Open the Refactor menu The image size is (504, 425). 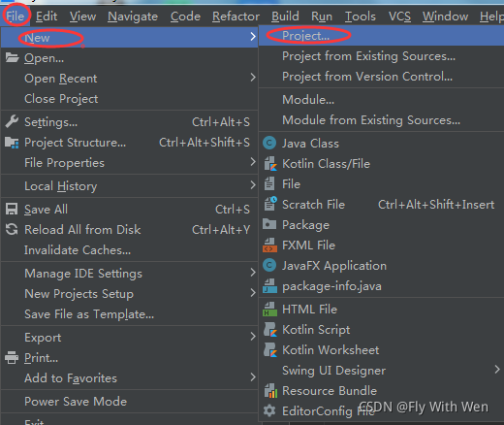pyautogui.click(x=236, y=16)
